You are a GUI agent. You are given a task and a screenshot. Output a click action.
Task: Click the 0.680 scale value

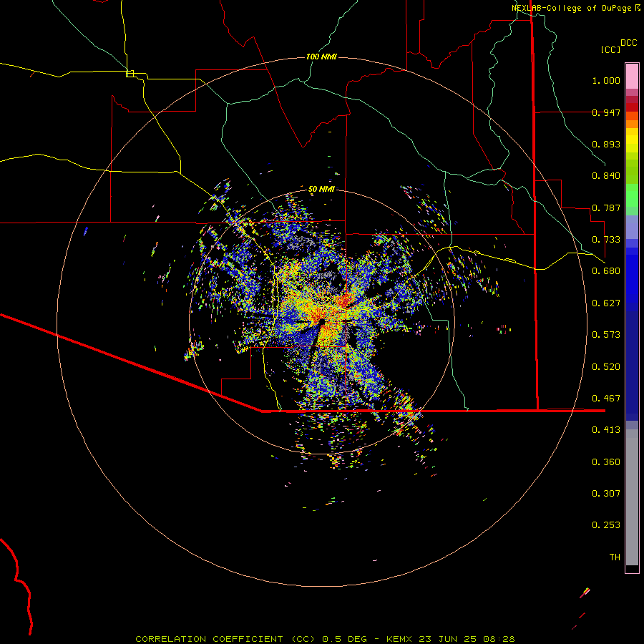coord(606,271)
